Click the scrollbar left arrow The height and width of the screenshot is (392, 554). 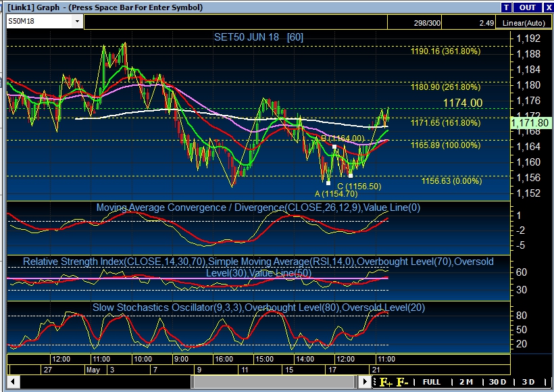pos(13,382)
